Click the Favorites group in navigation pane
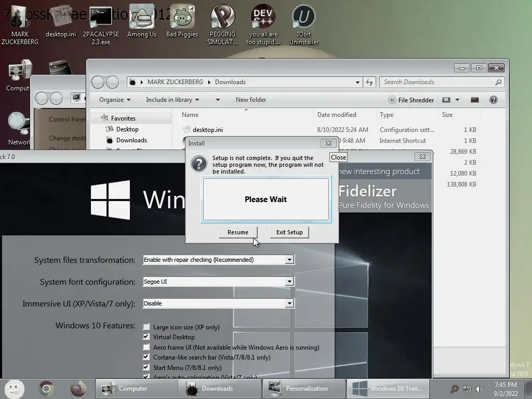The image size is (532, 399). 131,118
